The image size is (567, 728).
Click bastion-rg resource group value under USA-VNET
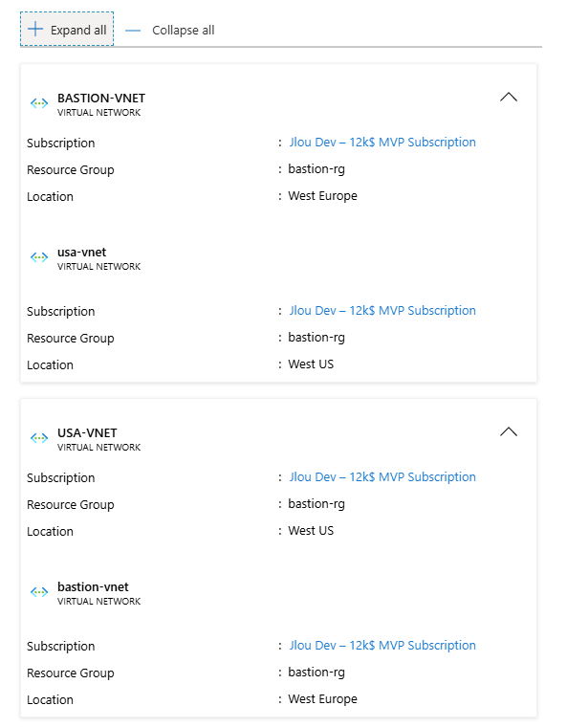pos(316,504)
